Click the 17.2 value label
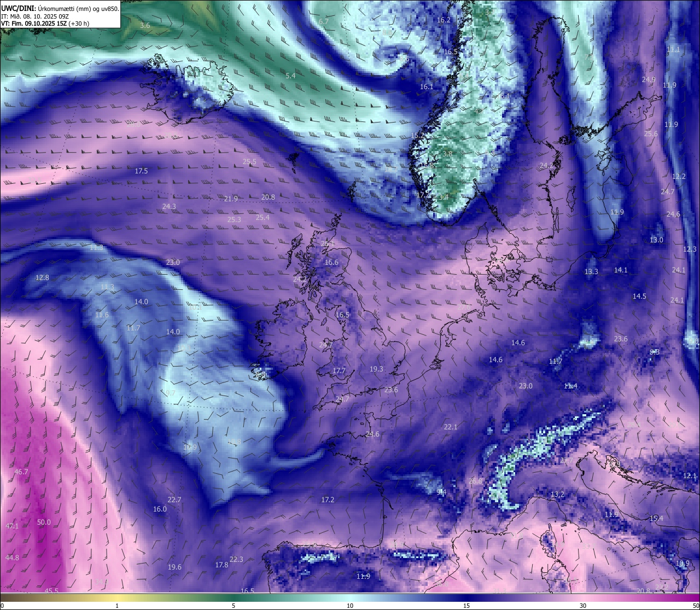This screenshot has width=700, height=610. pos(328,499)
